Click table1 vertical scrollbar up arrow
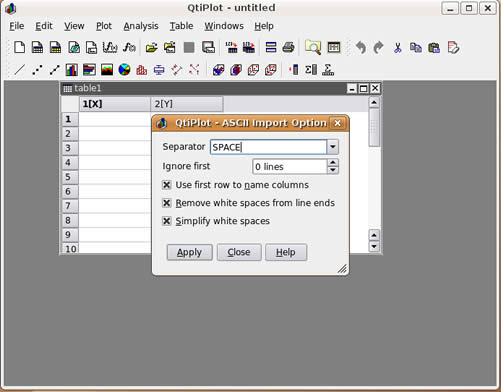 [374, 102]
